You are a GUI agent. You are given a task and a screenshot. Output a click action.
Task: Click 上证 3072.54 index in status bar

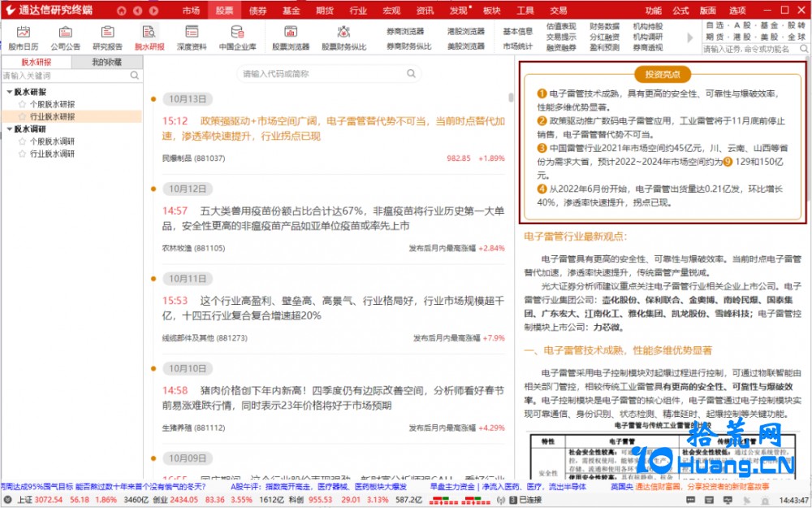pyautogui.click(x=39, y=500)
